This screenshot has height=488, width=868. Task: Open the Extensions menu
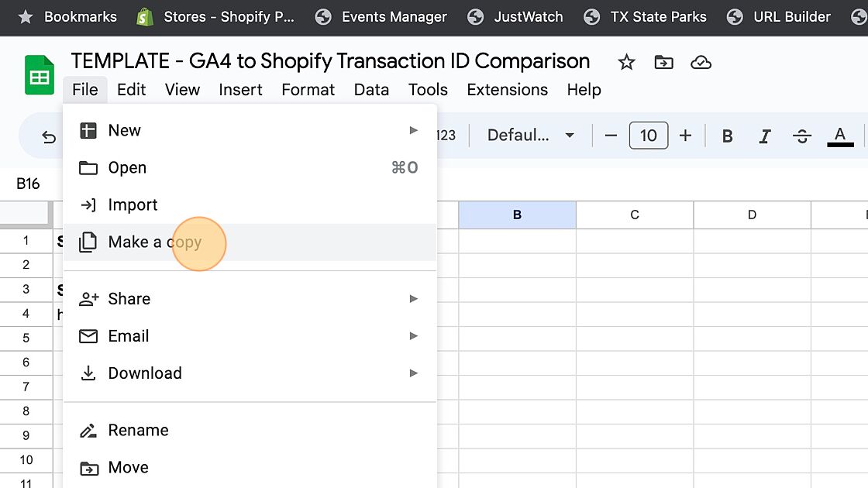point(507,90)
